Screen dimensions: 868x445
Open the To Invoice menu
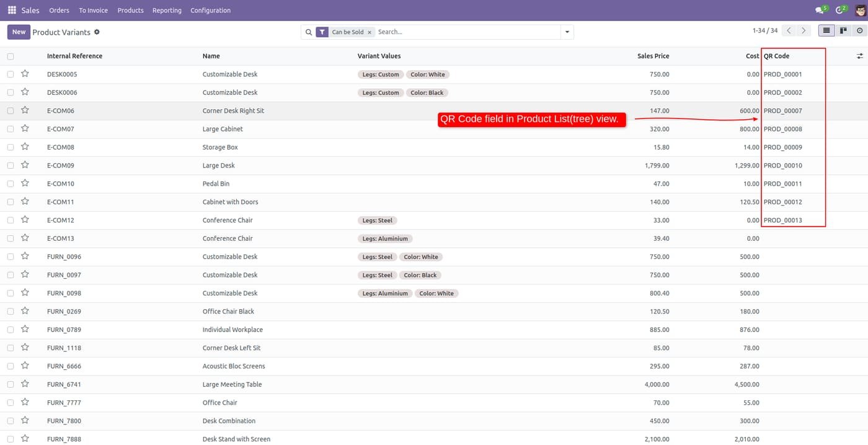[93, 11]
